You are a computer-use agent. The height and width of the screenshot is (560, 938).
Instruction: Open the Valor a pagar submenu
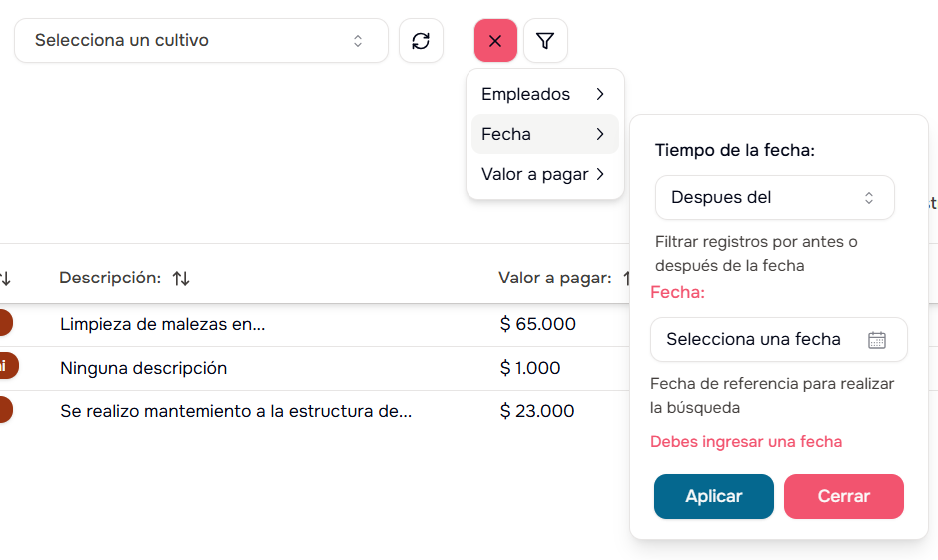coord(535,174)
